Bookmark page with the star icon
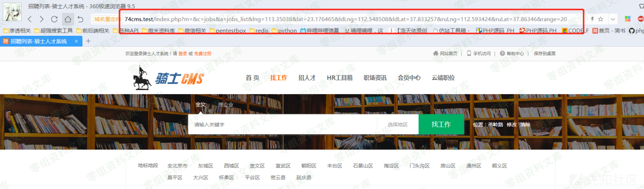 pos(600,19)
